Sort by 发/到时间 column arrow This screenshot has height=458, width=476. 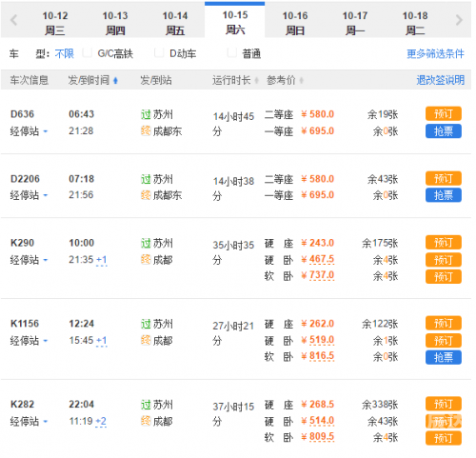click(115, 81)
